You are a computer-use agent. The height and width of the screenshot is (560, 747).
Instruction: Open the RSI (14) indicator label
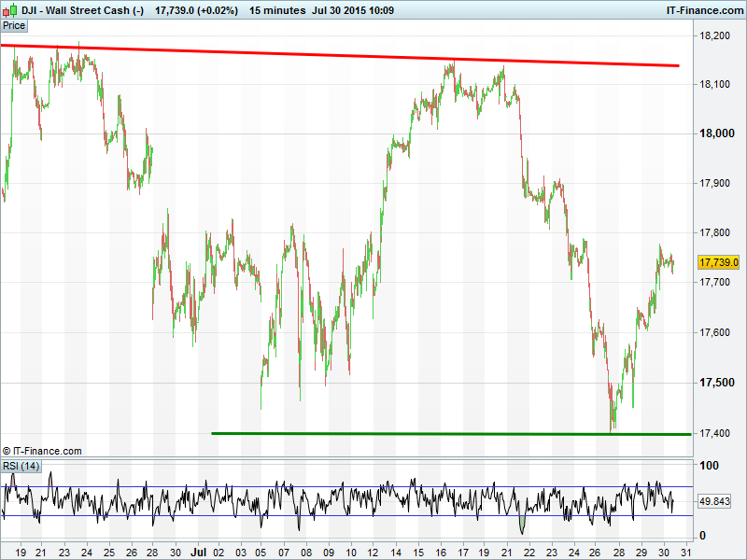[21, 466]
